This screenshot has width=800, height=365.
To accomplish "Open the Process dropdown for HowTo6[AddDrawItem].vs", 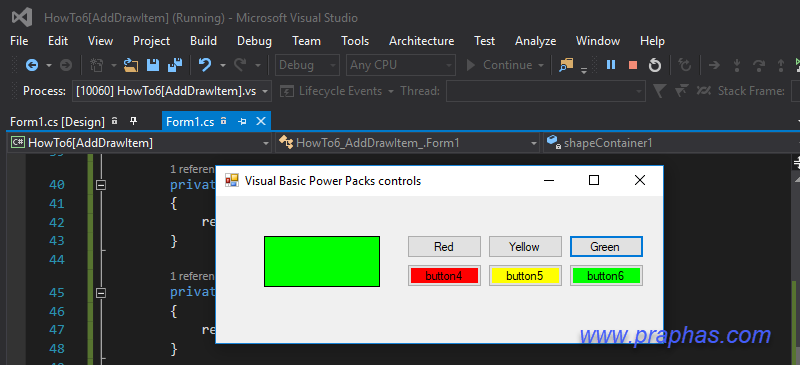I will [x=172, y=91].
